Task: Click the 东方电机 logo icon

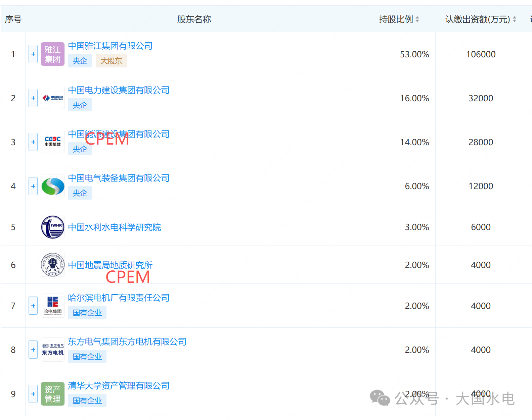Action: pos(52,350)
